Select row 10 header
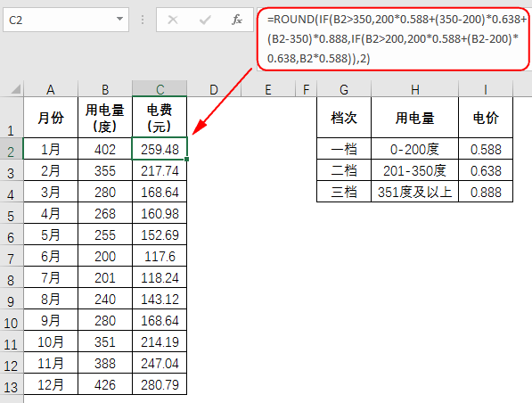This screenshot has width=532, height=403. (12, 320)
